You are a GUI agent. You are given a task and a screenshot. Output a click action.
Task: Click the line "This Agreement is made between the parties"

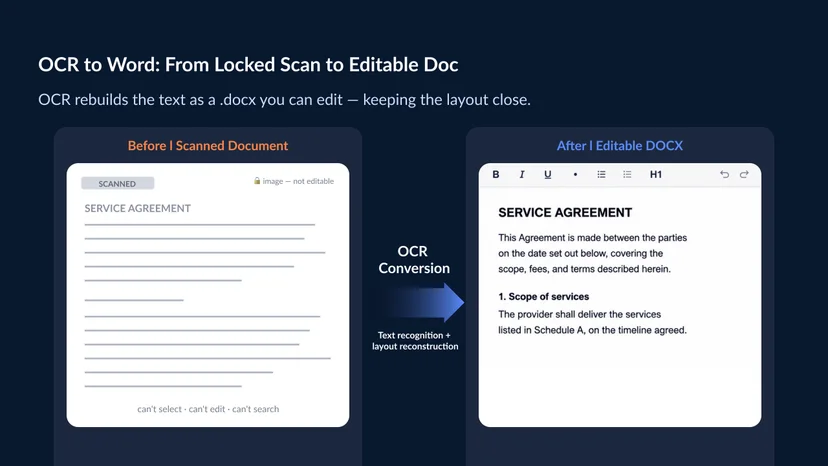(592, 238)
